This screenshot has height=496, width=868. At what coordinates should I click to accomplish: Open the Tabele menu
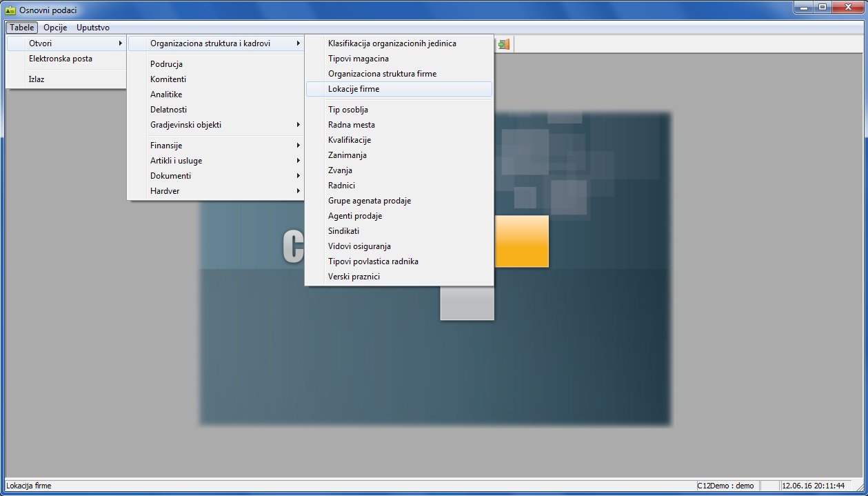[22, 28]
